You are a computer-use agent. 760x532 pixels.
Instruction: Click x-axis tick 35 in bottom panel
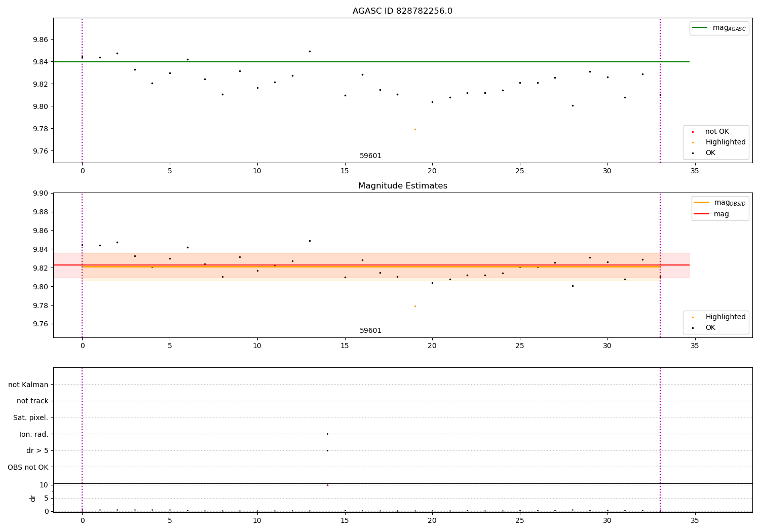(695, 520)
